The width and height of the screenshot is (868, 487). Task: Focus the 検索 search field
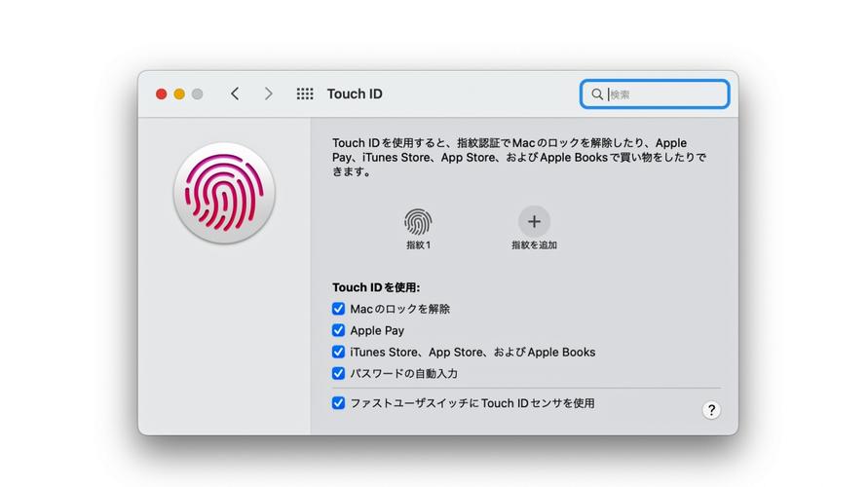[655, 94]
